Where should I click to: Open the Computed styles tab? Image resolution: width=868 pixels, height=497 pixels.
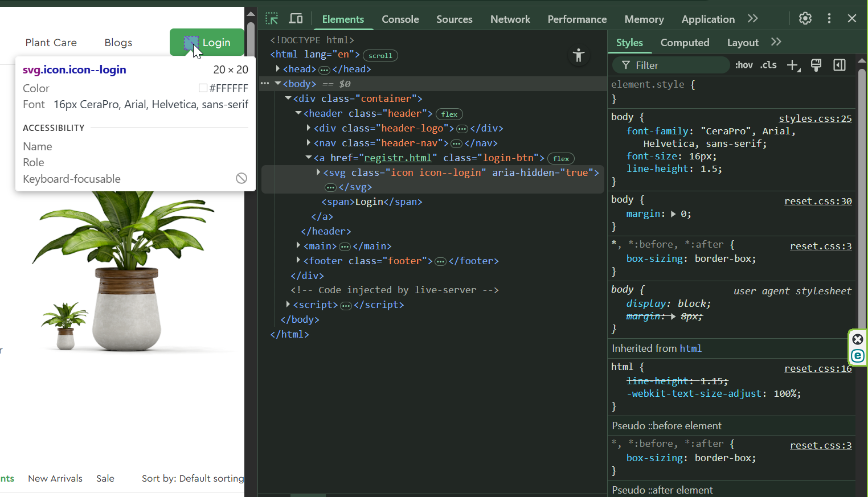[x=685, y=43]
